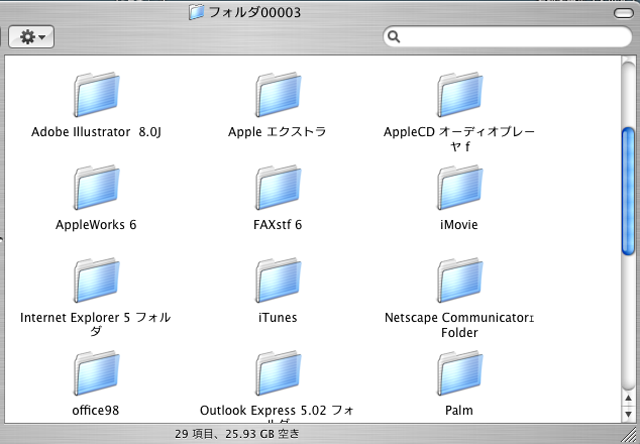The height and width of the screenshot is (444, 640).
Task: Click the Adobe Illustrator 8.0J label text
Action: pos(96,132)
